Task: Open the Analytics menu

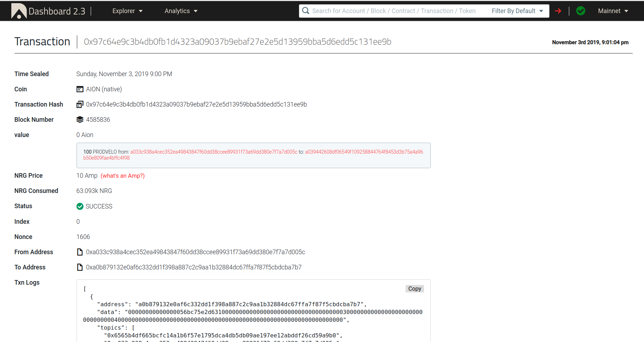Action: pyautogui.click(x=181, y=11)
